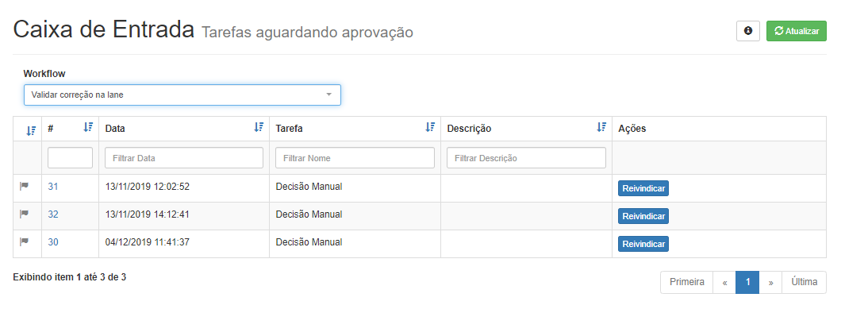Refresh the list with the Atualizar button
868x309 pixels.
(796, 31)
